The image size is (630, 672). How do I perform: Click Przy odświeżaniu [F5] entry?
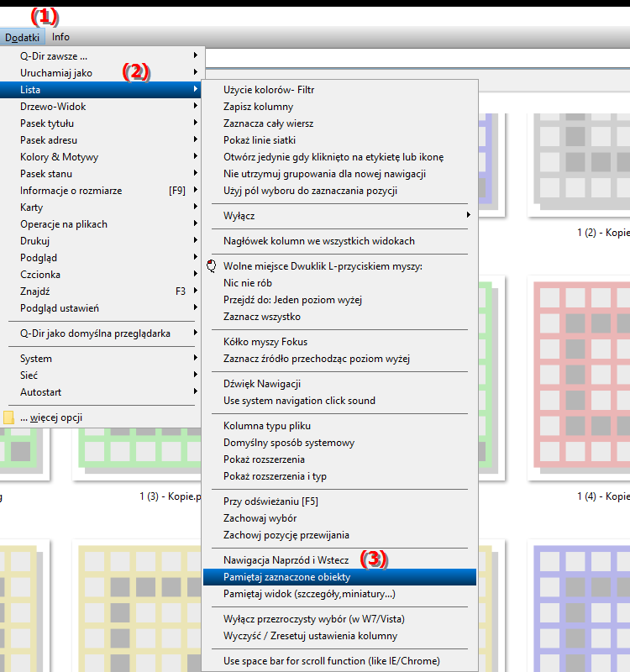click(339, 501)
